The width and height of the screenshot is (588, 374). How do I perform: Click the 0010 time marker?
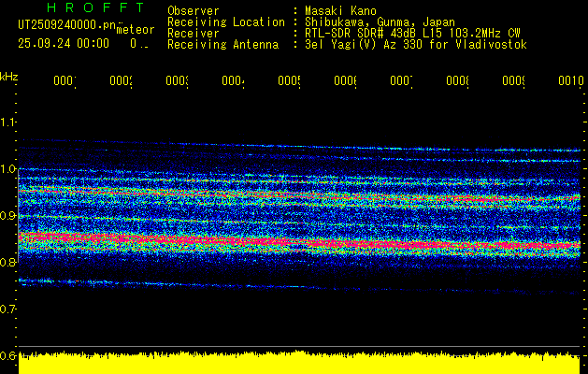point(571,81)
